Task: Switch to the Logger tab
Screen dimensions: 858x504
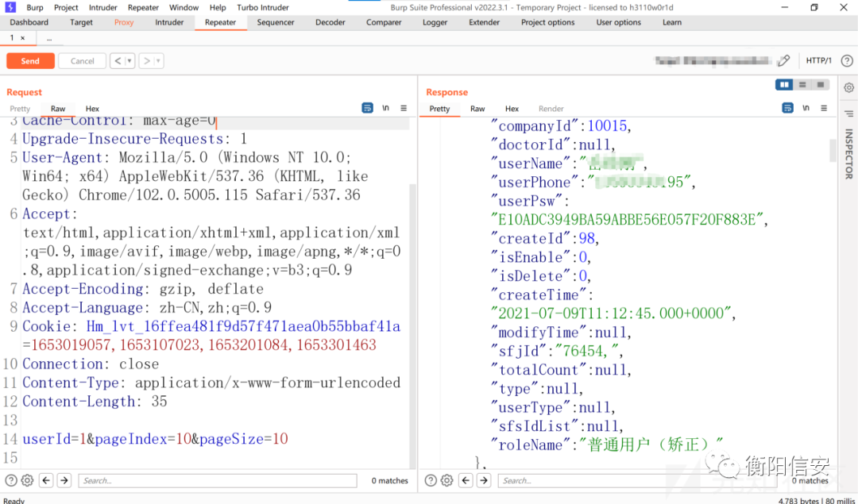Action: point(435,22)
